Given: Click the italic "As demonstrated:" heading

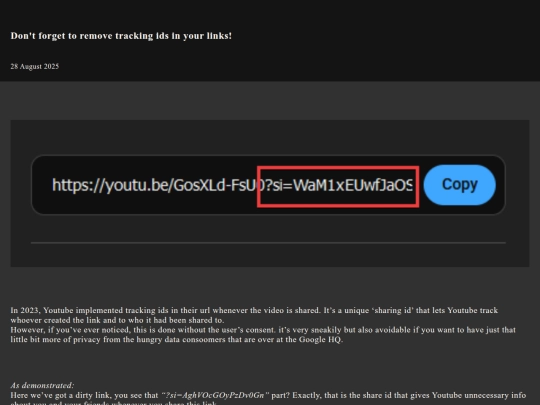Looking at the screenshot, I should click(x=42, y=385).
